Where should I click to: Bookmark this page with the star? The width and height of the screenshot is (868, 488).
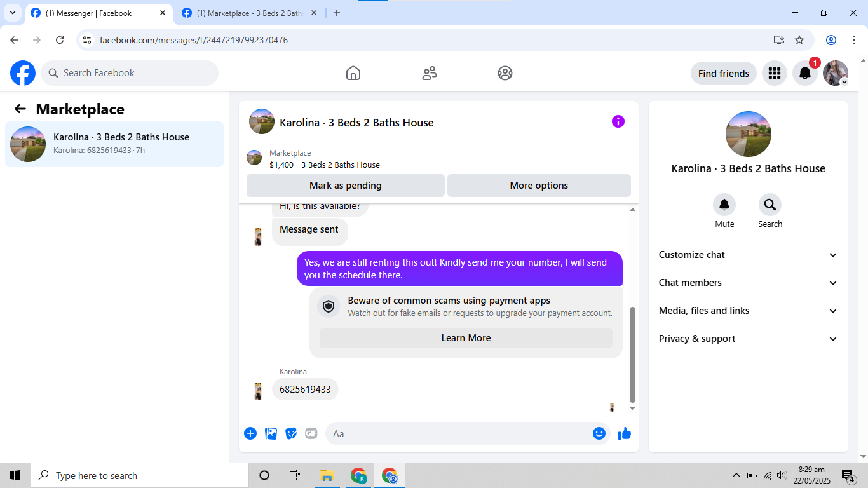(x=799, y=40)
